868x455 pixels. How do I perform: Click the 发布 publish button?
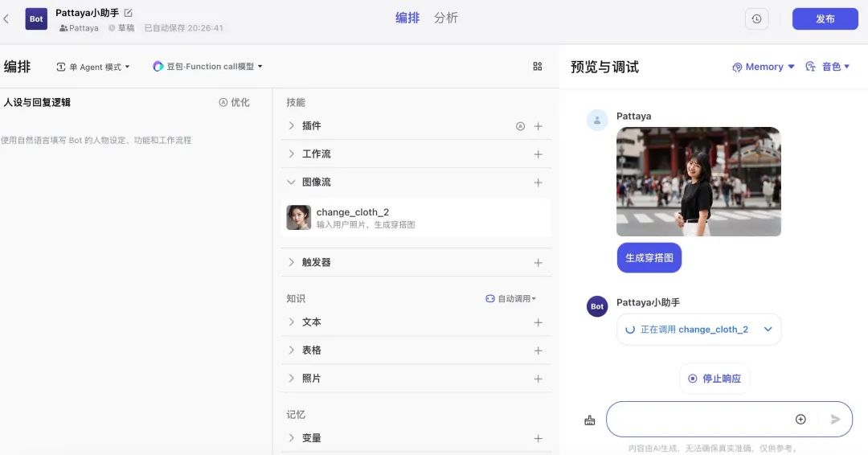point(825,18)
